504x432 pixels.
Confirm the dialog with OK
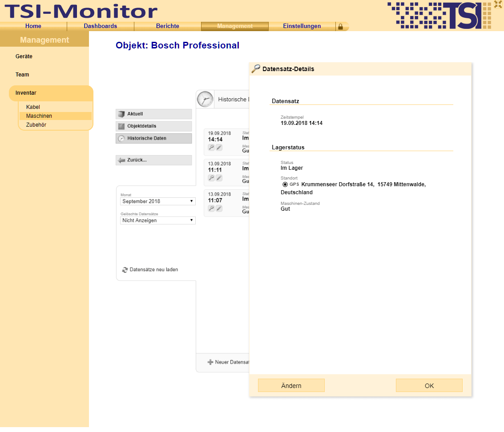[429, 386]
